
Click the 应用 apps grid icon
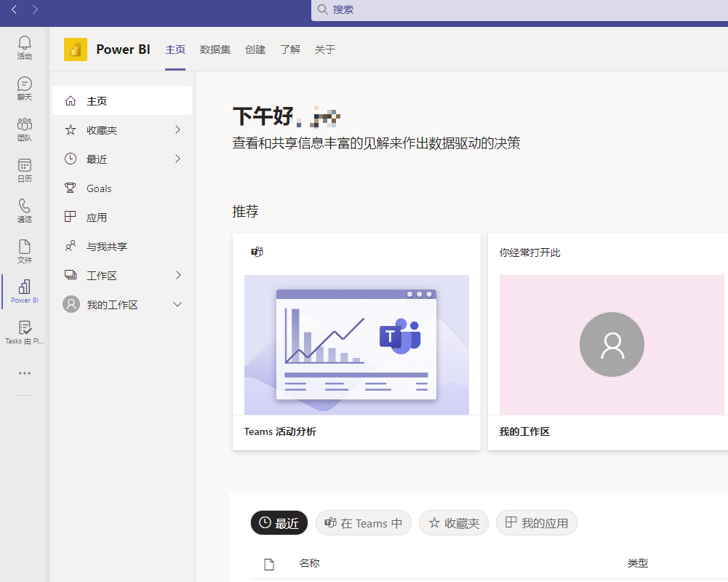pos(71,217)
